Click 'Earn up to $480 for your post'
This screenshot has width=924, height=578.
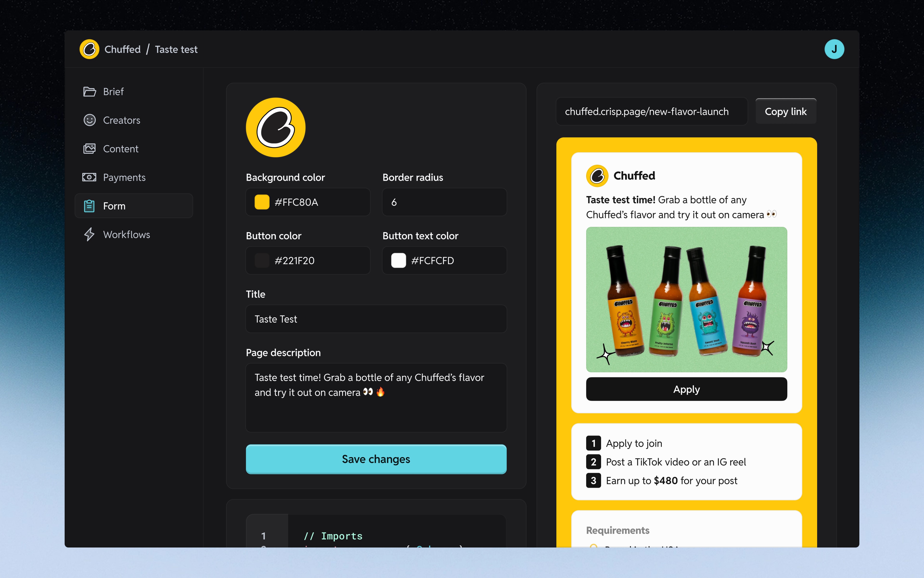click(672, 481)
